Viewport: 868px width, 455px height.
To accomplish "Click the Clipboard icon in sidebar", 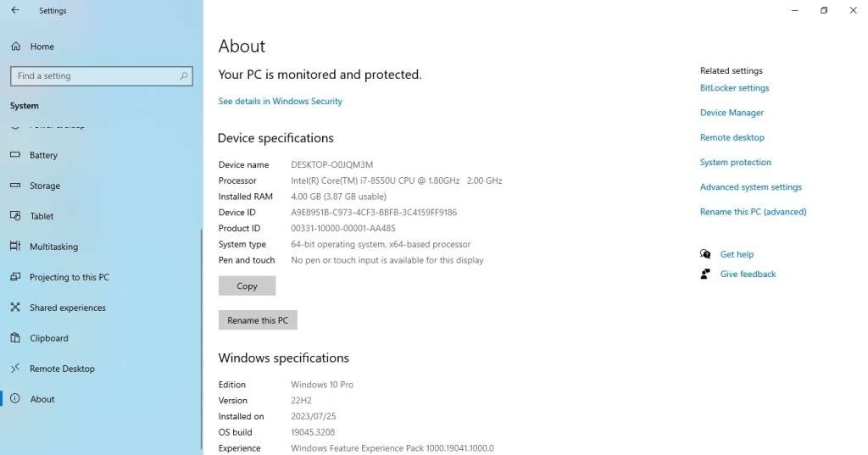I will pyautogui.click(x=15, y=338).
